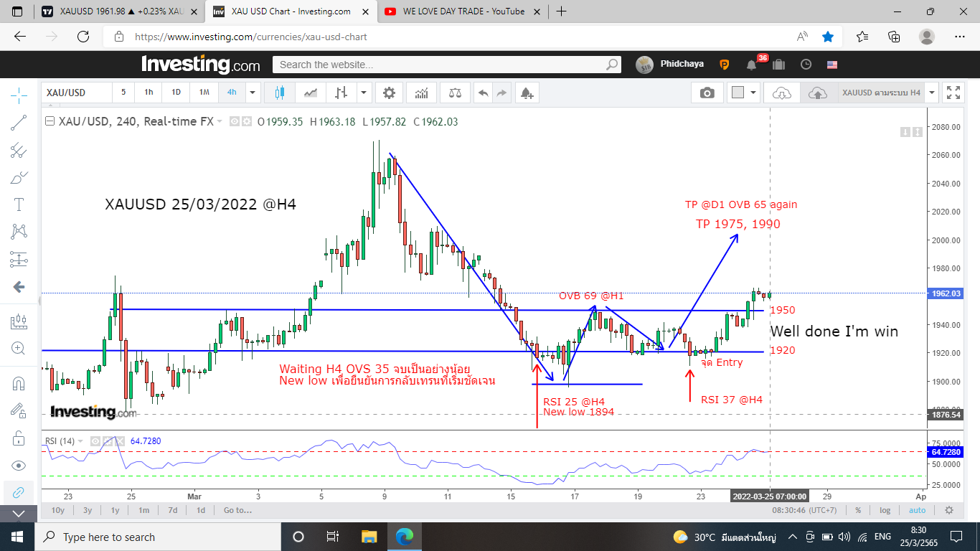Set range to 10y
The height and width of the screenshot is (551, 980).
(57, 510)
